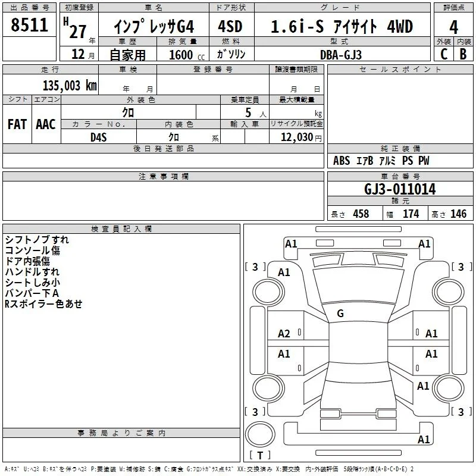Click the air conditioner value AAC
The height and width of the screenshot is (476, 476).
(46, 124)
